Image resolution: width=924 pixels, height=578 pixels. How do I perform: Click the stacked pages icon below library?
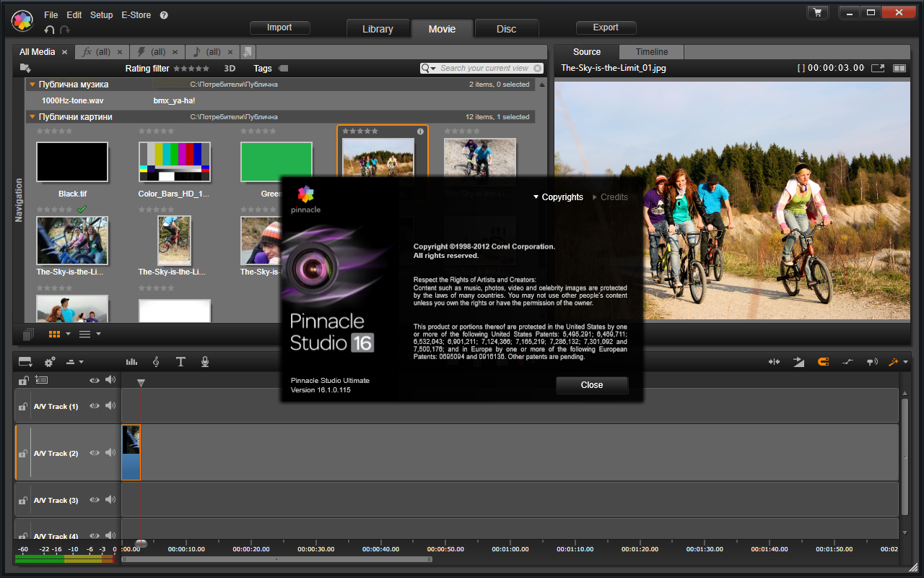(x=28, y=334)
